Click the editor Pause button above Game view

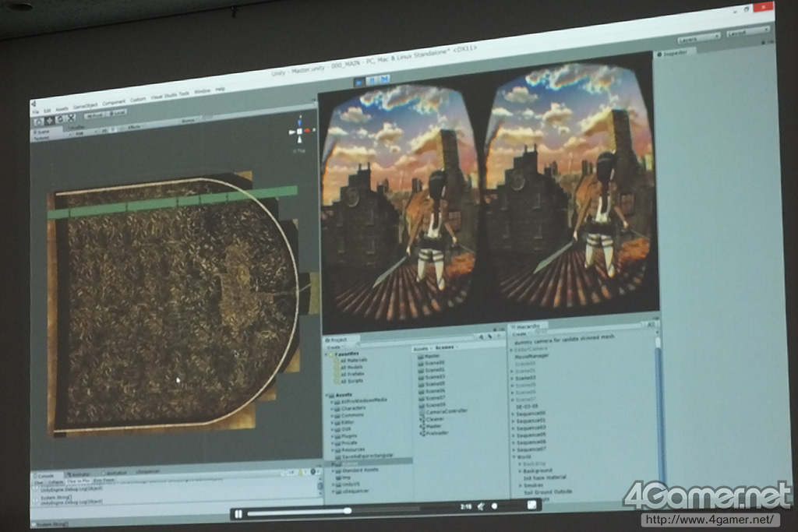[372, 80]
